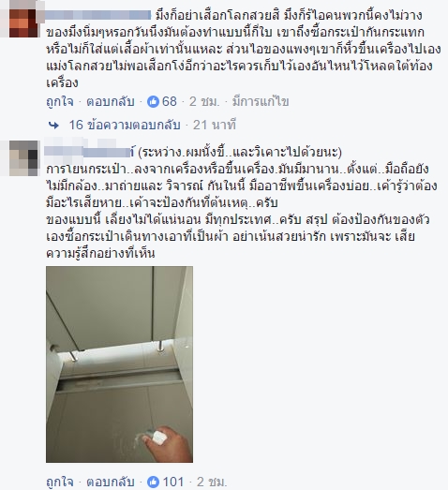448x490 pixels.
Task: Open the first commenter's profile picture
Action: coord(23,19)
